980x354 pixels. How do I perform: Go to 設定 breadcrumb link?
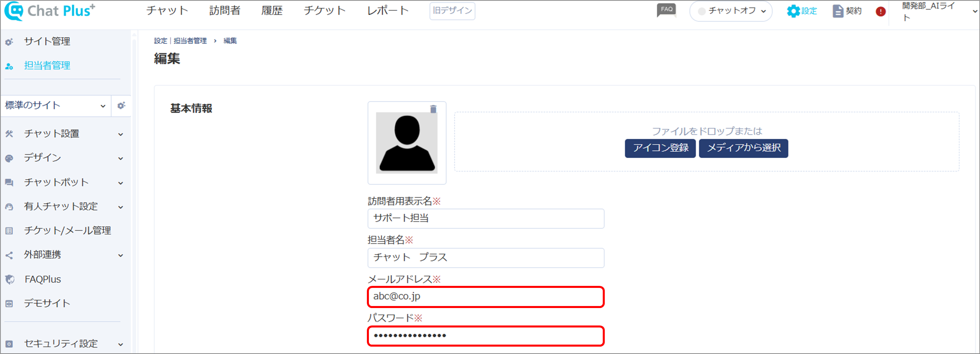161,41
